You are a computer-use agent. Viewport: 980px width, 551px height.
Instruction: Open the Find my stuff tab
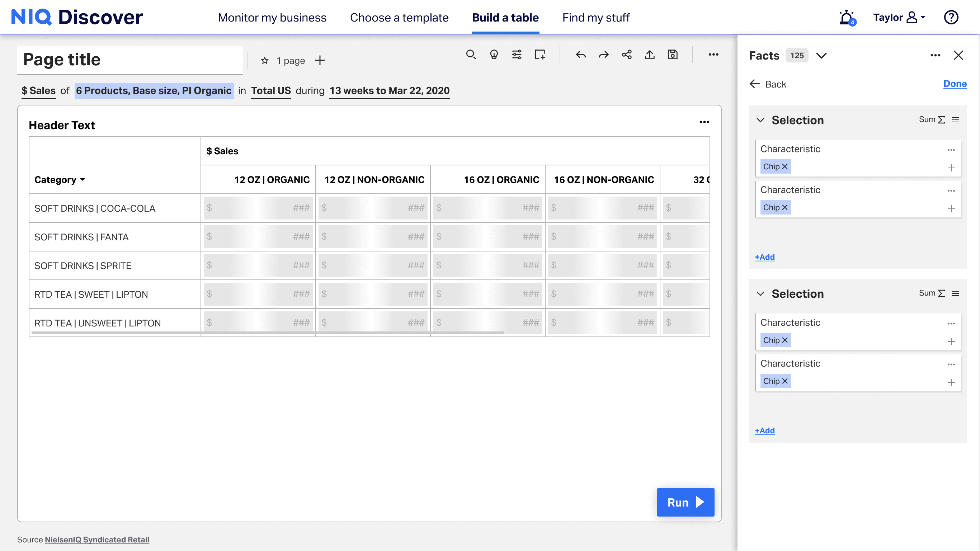596,18
